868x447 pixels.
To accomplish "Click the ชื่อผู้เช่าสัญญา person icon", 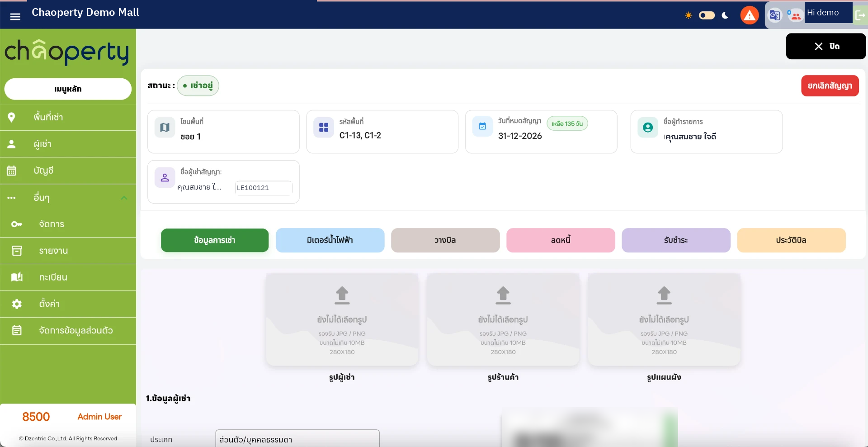I will (x=165, y=178).
